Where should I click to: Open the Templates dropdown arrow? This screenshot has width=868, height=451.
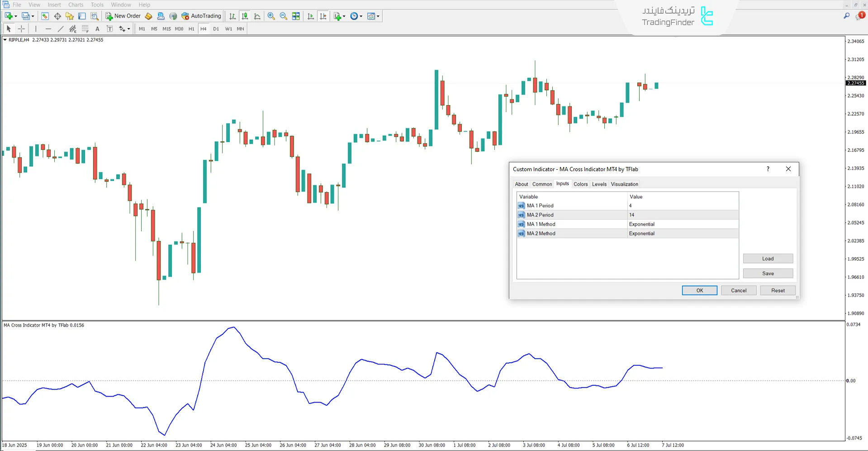pos(378,16)
